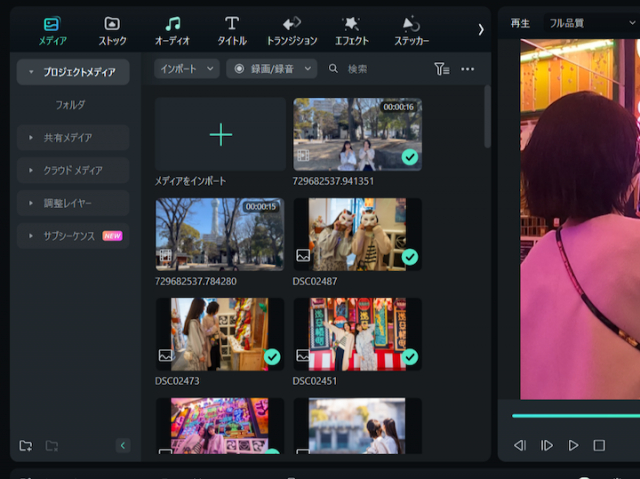Image resolution: width=640 pixels, height=479 pixels.
Task: Click the メディアをインポート plus tile
Action: coord(220,134)
